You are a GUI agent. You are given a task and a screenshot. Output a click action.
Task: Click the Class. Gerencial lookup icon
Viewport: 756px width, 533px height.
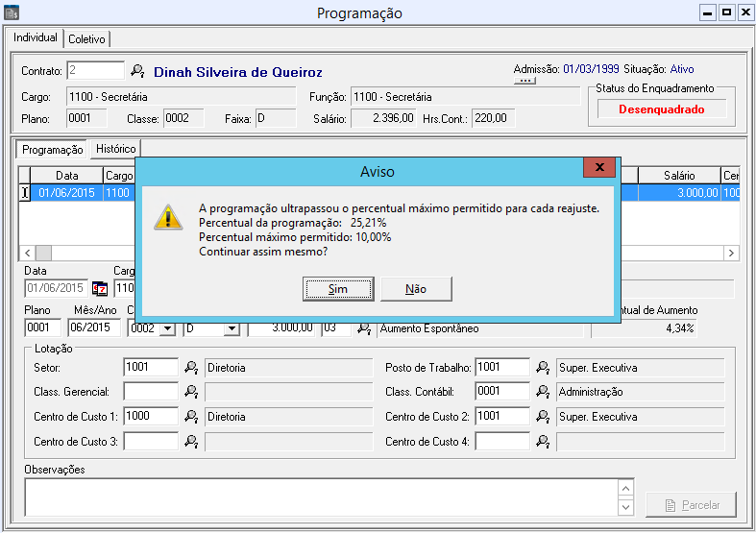[191, 392]
